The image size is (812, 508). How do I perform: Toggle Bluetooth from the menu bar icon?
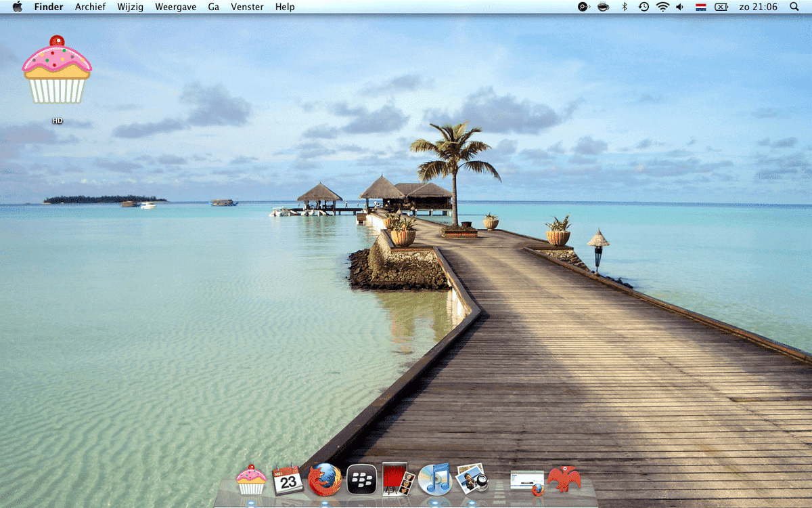(x=625, y=7)
